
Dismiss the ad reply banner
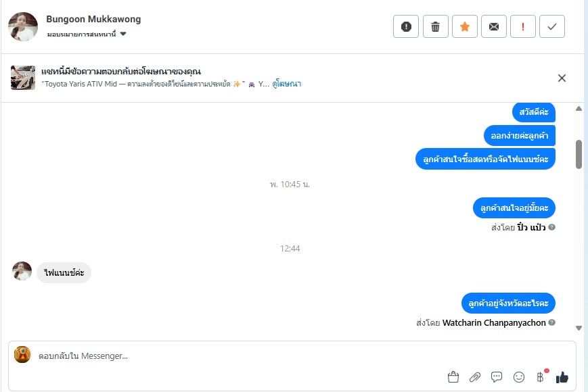(x=562, y=78)
